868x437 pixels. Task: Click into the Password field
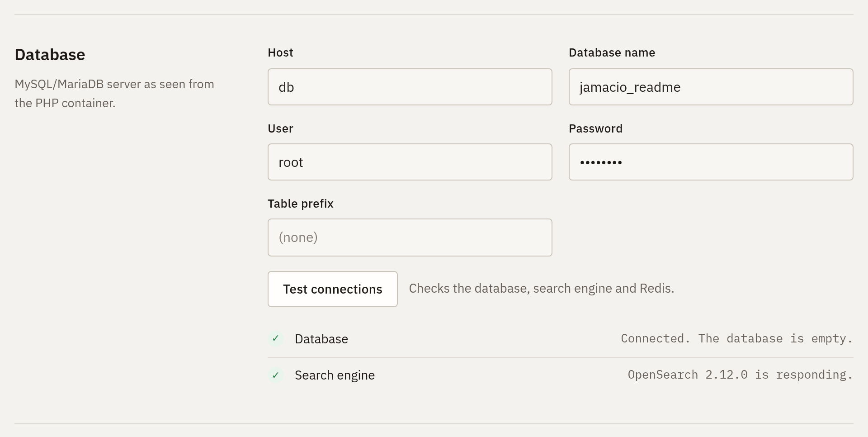711,162
